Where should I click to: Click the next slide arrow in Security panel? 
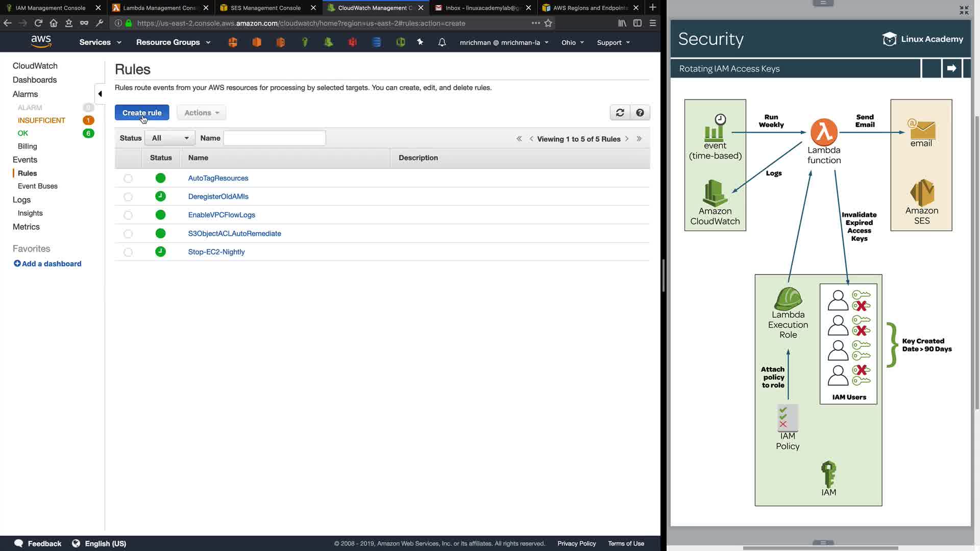pyautogui.click(x=951, y=68)
